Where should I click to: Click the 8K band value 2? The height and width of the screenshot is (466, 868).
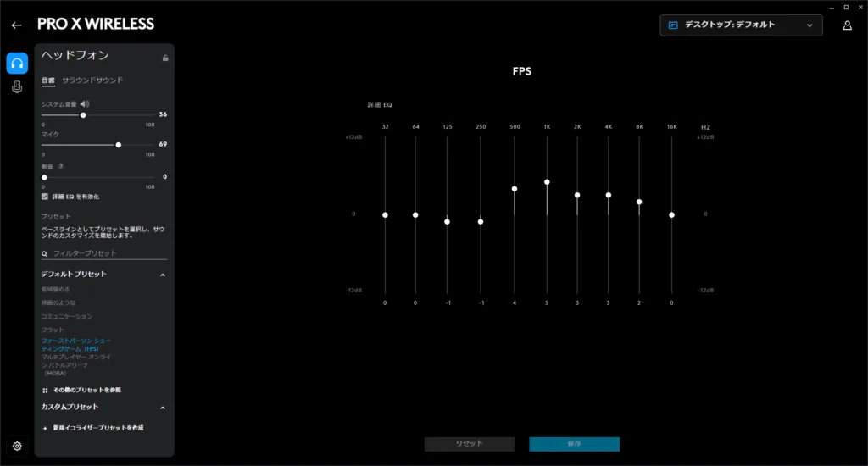tap(639, 303)
